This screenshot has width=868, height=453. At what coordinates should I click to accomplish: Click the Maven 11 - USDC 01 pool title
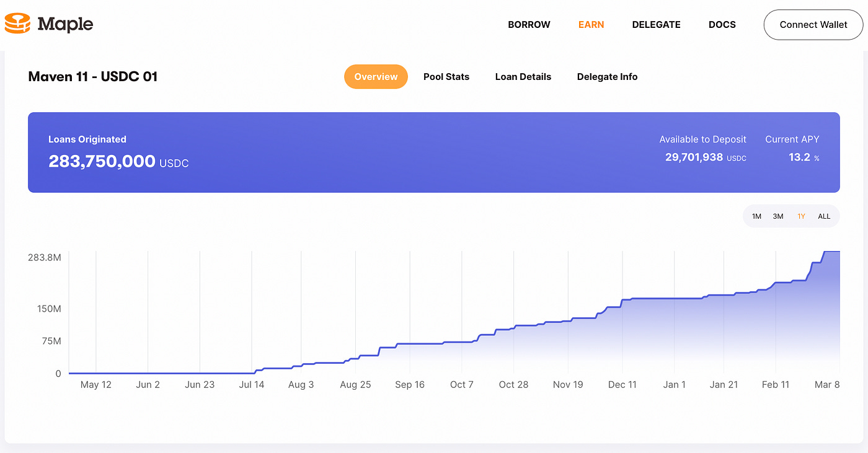point(93,77)
